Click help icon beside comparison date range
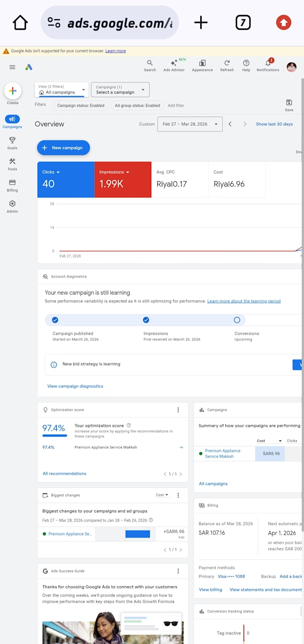The width and height of the screenshot is (304, 644). pyautogui.click(x=151, y=520)
